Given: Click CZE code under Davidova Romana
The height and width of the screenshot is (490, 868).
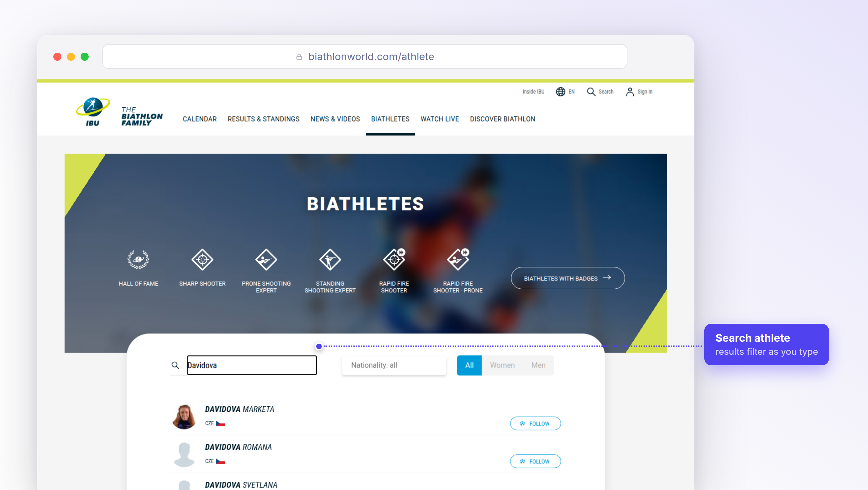Looking at the screenshot, I should 209,461.
